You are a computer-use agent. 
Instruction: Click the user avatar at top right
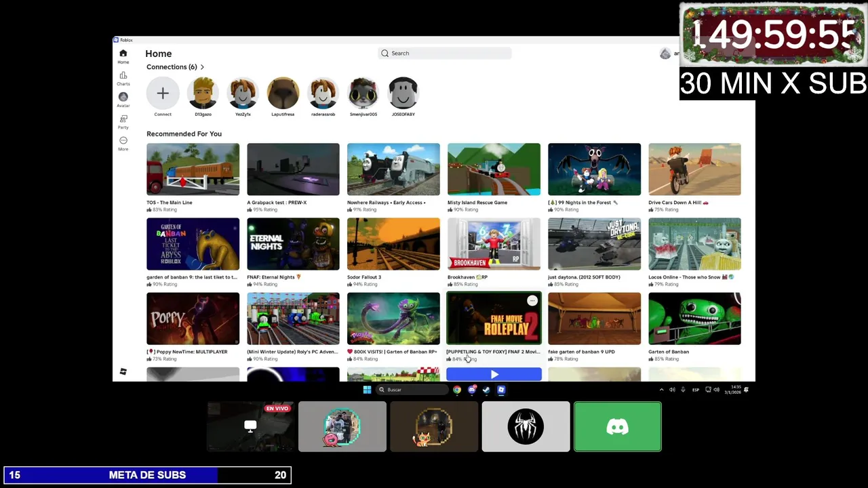pos(665,54)
